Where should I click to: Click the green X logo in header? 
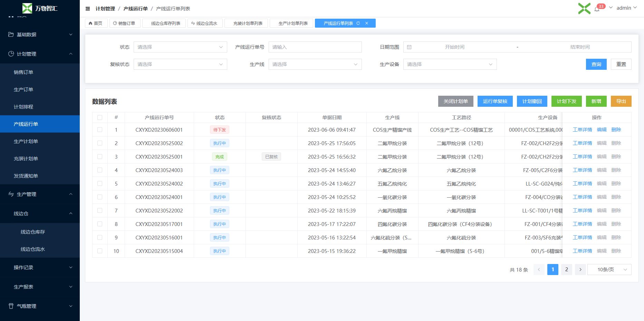pyautogui.click(x=584, y=8)
